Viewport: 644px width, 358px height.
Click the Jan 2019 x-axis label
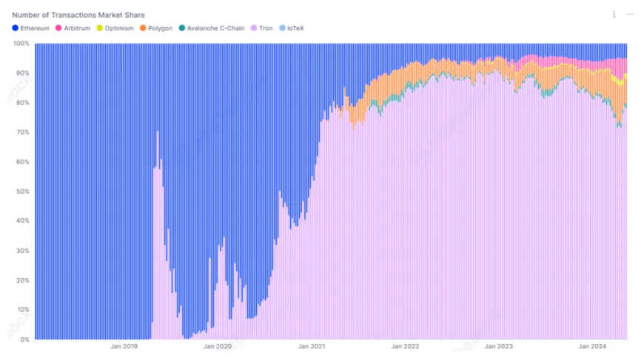coord(124,346)
